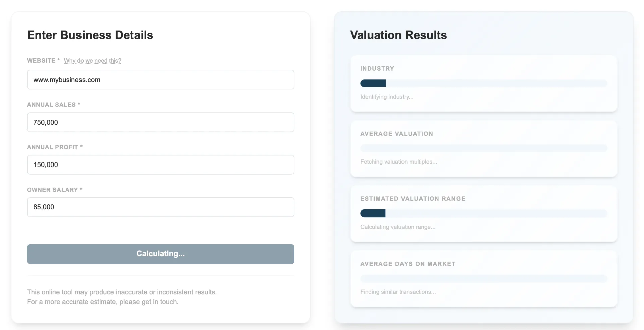Select the Average Valuation result card
This screenshot has width=644, height=330.
(483, 148)
